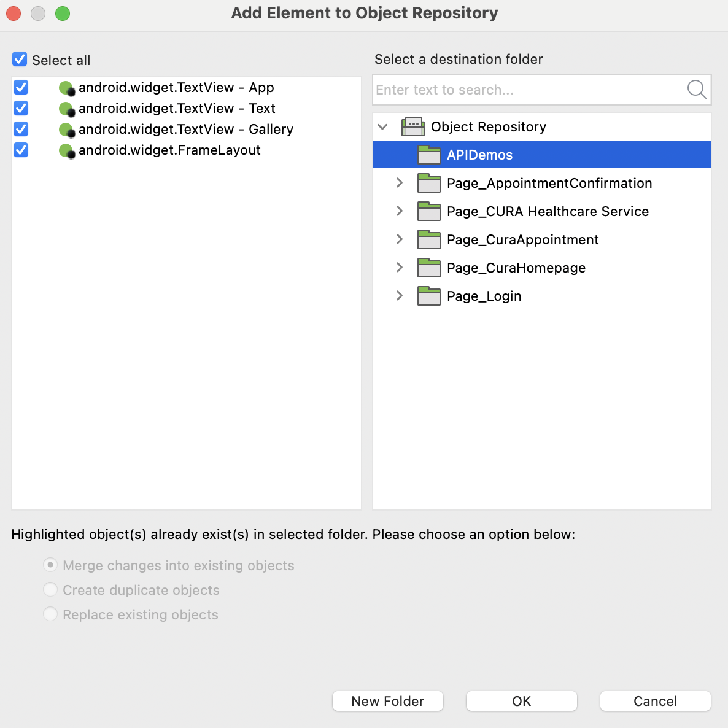This screenshot has width=728, height=728.
Task: Confirm with the OK button
Action: coord(521,701)
